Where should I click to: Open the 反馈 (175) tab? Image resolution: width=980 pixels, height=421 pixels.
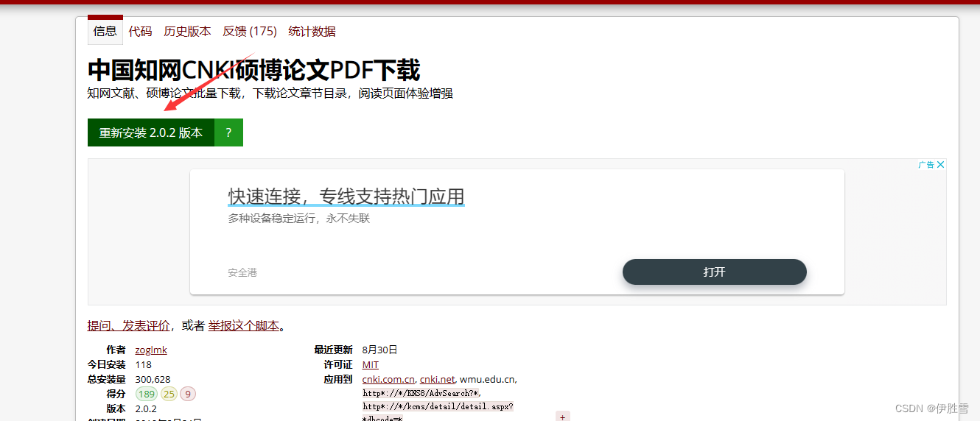point(250,31)
